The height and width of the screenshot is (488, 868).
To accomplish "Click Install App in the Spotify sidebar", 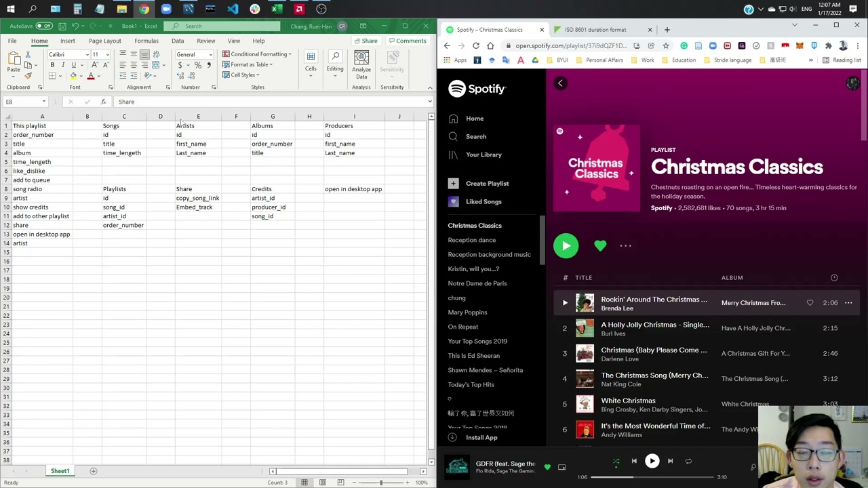I will pos(473,438).
